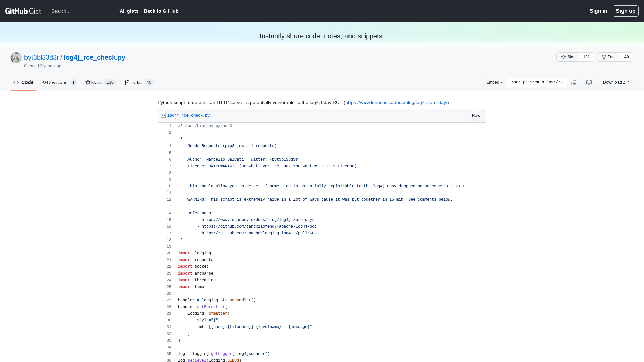Click the file code icon beside log4j_rce_check.py
Image resolution: width=644 pixels, height=362 pixels.
(163, 115)
